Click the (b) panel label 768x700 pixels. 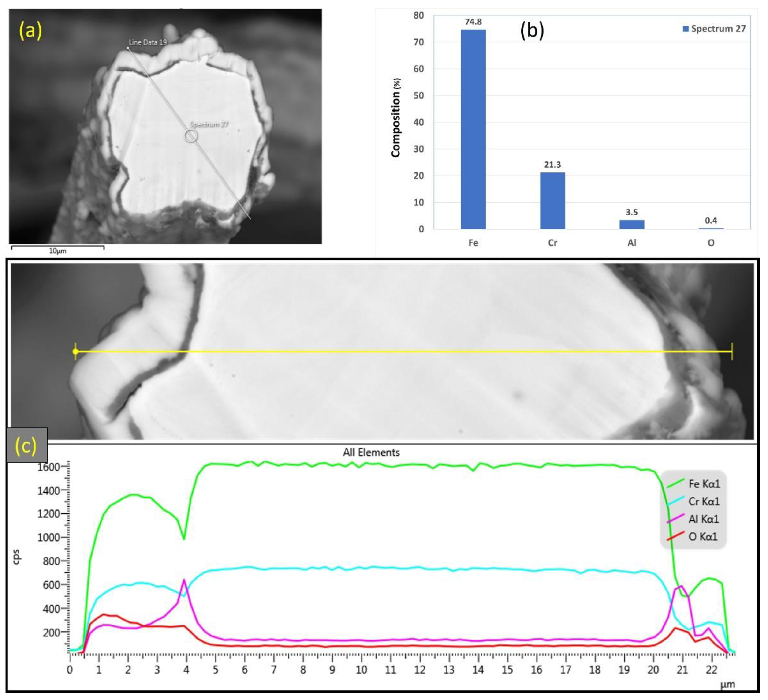[532, 30]
